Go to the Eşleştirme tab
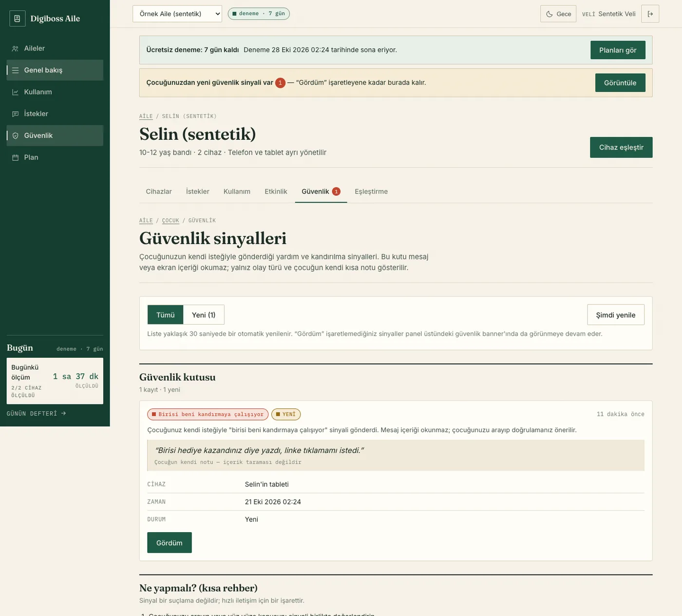The width and height of the screenshot is (682, 616). click(371, 192)
